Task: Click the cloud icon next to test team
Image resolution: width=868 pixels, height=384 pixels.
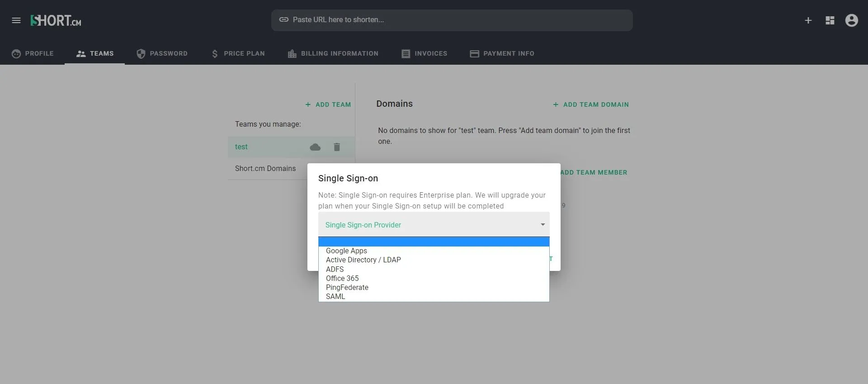Action: tap(315, 147)
